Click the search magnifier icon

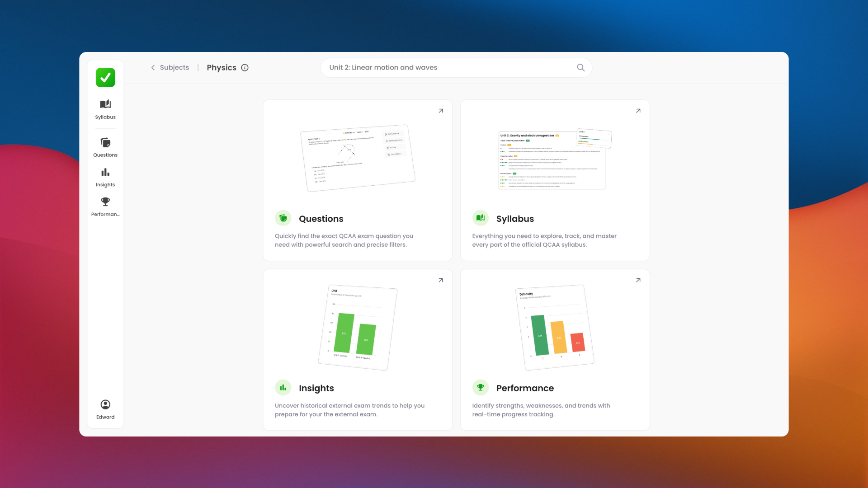coord(580,68)
